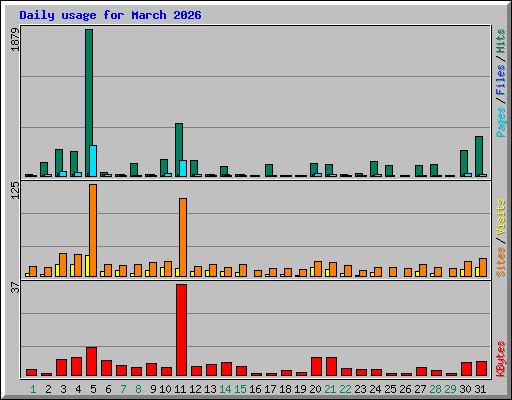Click day label 8 on the x-axis

[138, 389]
